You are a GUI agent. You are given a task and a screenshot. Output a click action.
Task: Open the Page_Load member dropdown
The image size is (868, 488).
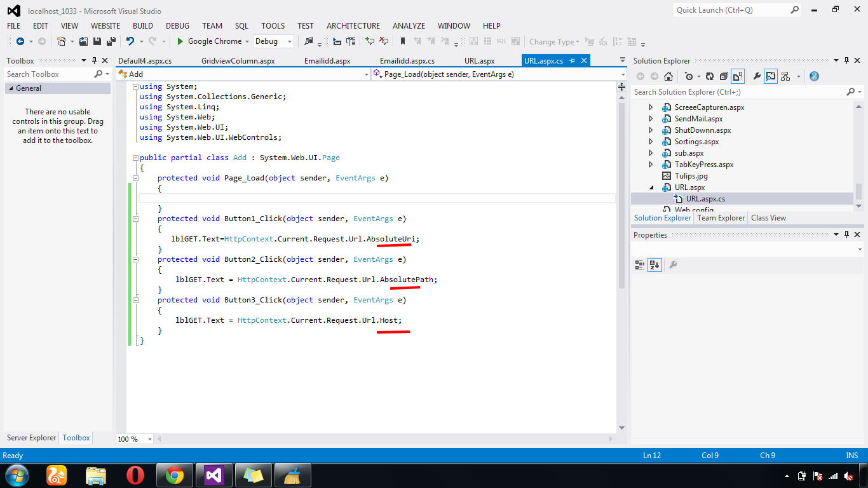click(x=622, y=74)
